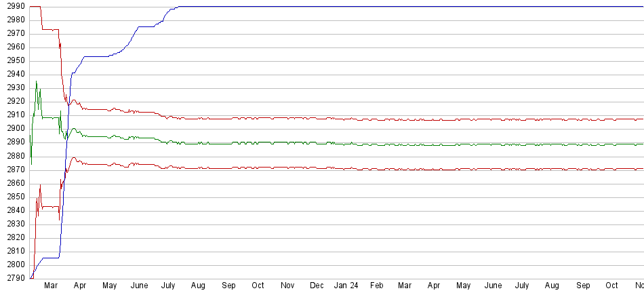
Task: Click the flat top line above Dec
Action: coord(317,7)
